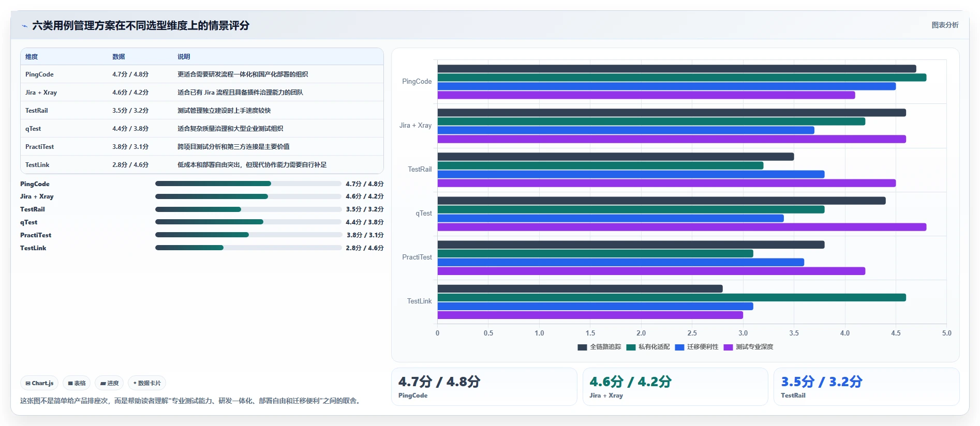
Task: Click the PingCode label on the chart axis
Action: [x=417, y=82]
